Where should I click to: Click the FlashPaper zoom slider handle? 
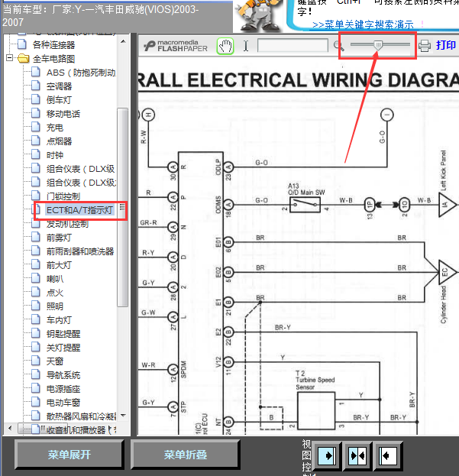tap(378, 45)
